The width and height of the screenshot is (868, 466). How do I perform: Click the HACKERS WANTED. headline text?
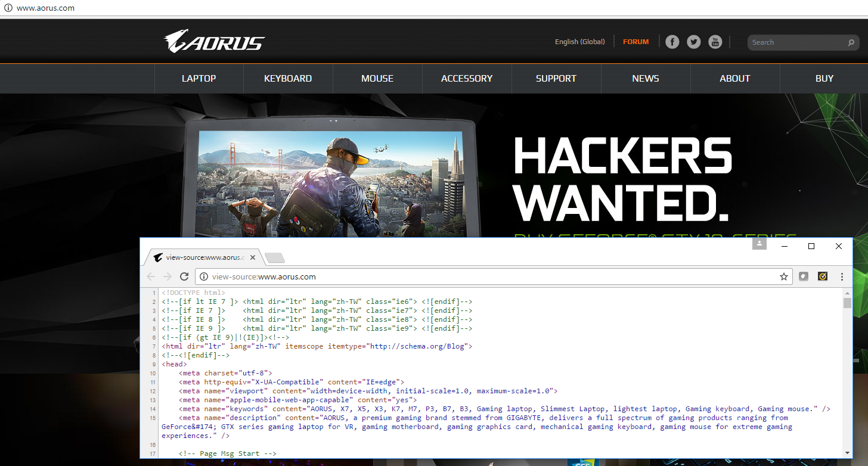[x=622, y=179]
